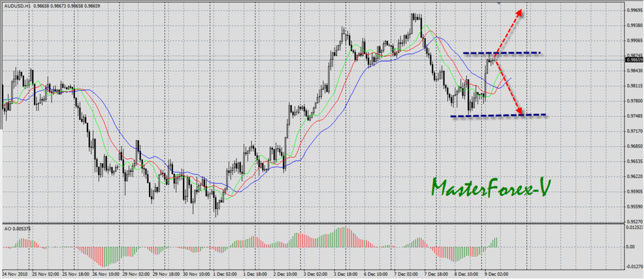Click the MasterForex-V watermark text
Image resolution: width=644 pixels, height=279 pixels.
(x=487, y=186)
